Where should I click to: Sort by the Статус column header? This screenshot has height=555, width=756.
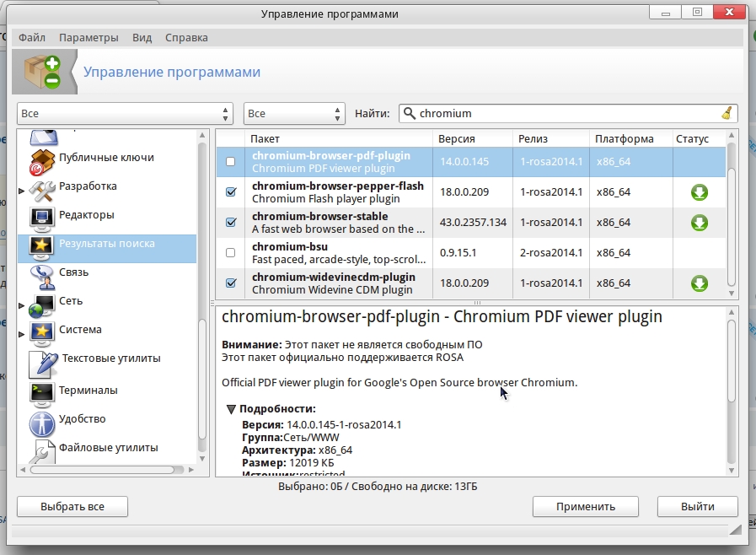point(699,139)
